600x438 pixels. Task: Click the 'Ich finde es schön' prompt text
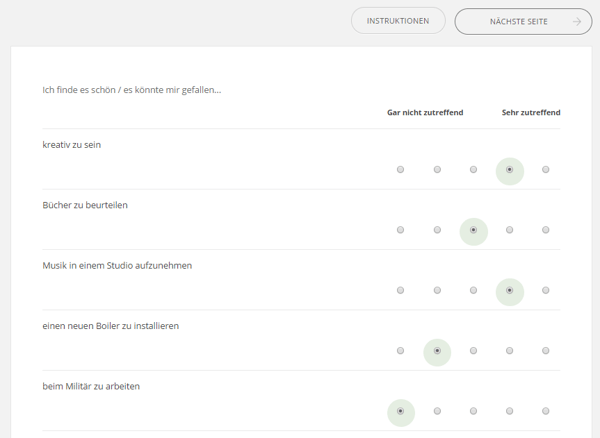click(x=132, y=90)
